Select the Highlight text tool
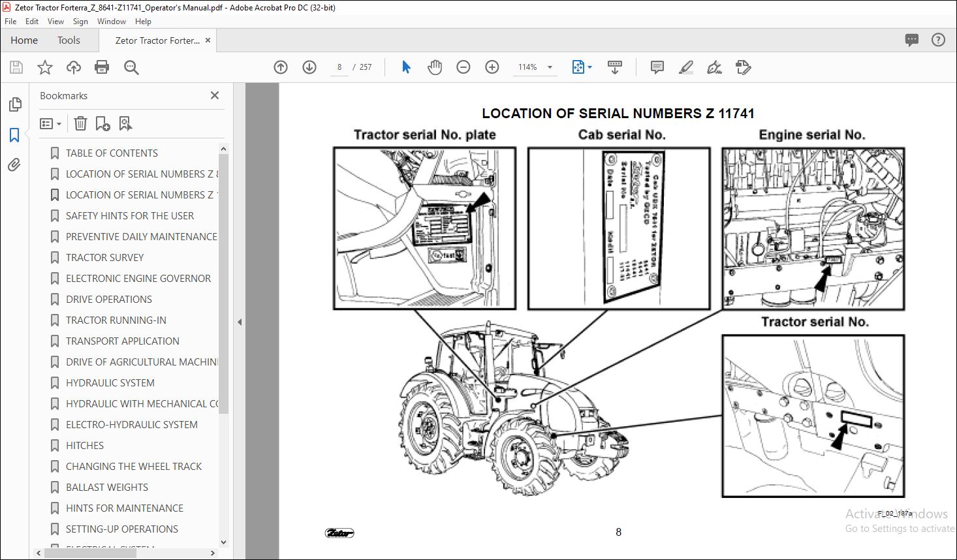 pos(686,67)
